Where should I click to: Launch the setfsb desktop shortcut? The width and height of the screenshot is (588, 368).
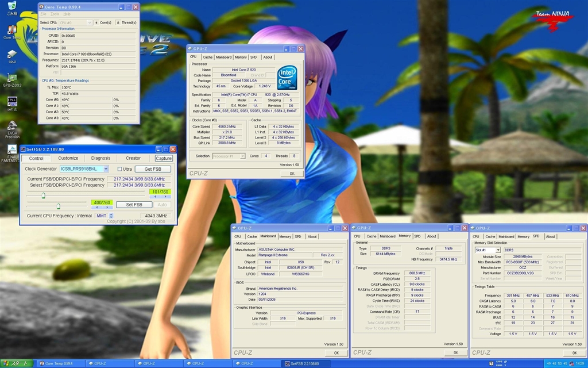click(x=12, y=103)
